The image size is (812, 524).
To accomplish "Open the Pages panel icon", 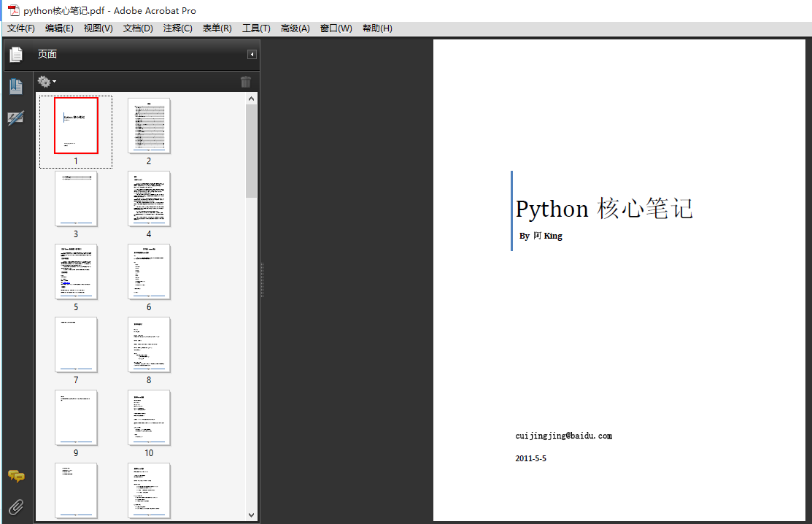I will 16,54.
